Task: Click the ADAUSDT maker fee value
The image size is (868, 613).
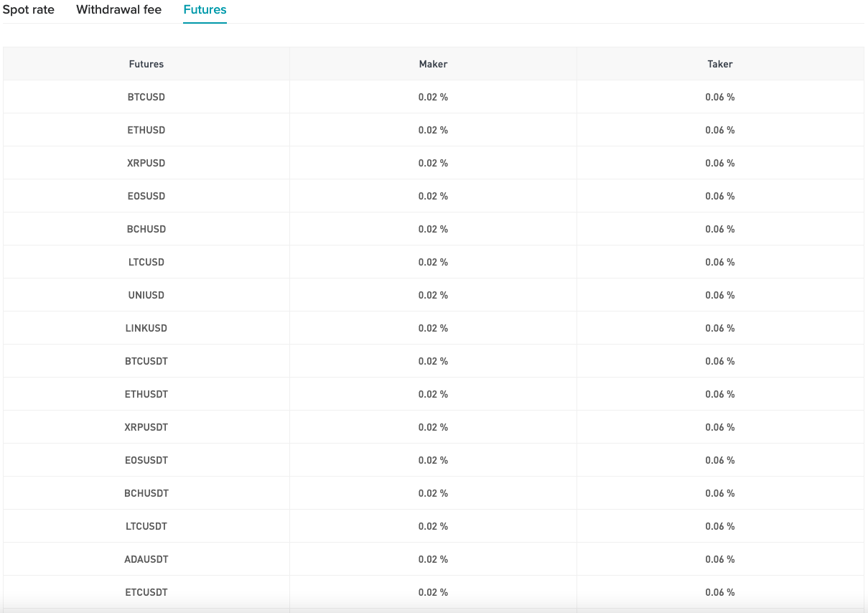Action: pos(433,559)
